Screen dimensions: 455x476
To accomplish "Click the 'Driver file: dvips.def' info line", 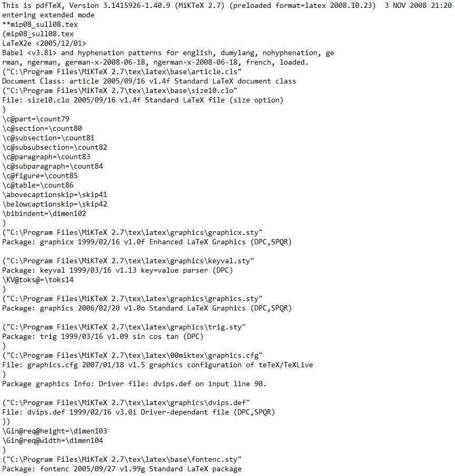I will (x=134, y=384).
